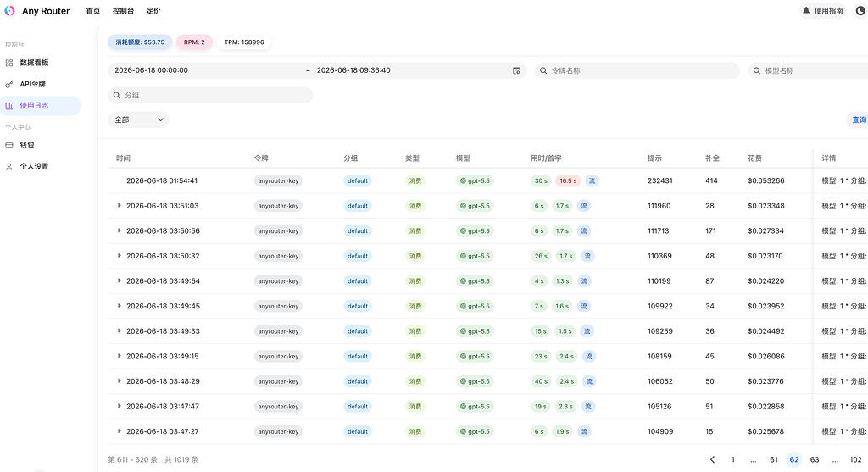868x472 pixels.
Task: Open 控制台 in top navigation
Action: click(x=123, y=11)
